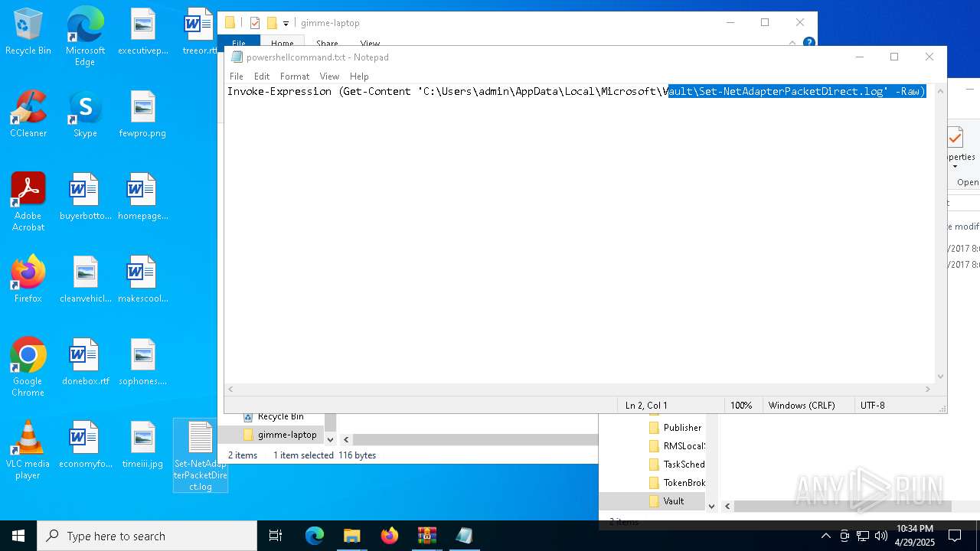Select Adobe Acrobat desktop shortcut
This screenshot has width=980, height=551.
28,202
